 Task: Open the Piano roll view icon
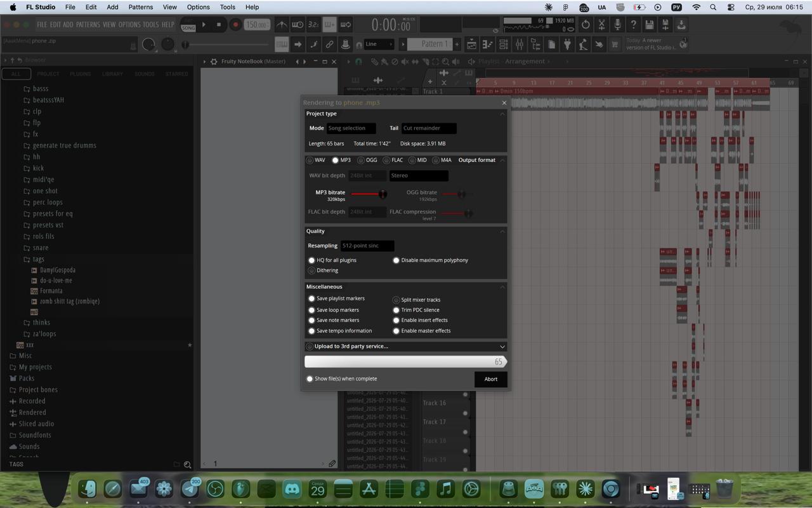[488, 44]
